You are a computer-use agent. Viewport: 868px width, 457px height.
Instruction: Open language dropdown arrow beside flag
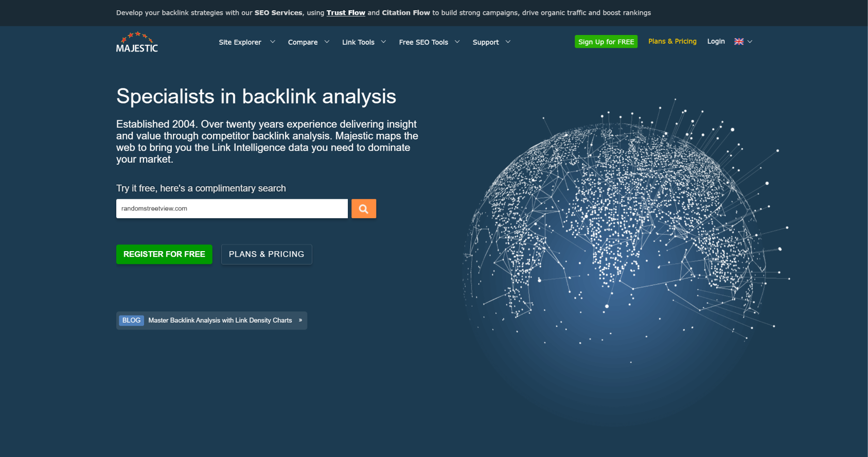(750, 42)
